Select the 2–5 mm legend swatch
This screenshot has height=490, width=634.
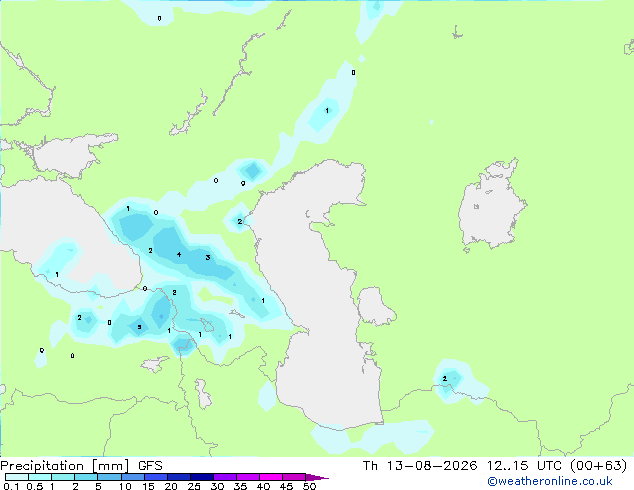(x=86, y=477)
